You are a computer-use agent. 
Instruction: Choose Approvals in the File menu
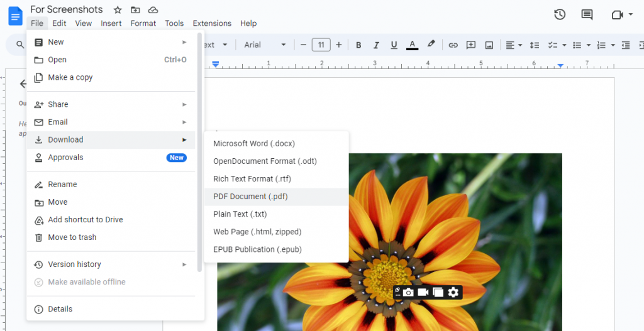coord(111,157)
